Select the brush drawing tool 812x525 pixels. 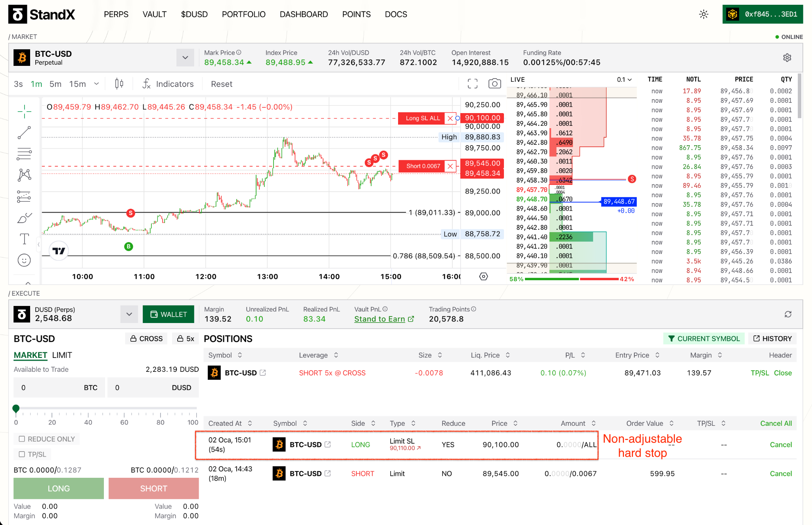pos(24,218)
